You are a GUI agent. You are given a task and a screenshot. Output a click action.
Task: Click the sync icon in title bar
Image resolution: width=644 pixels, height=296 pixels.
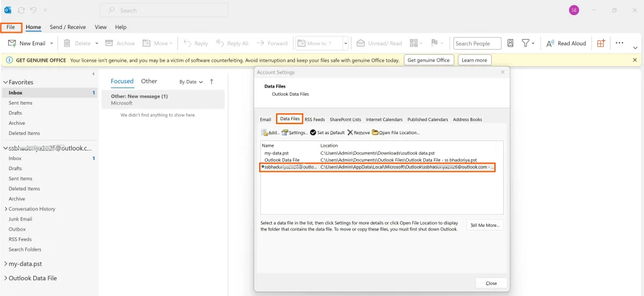click(x=21, y=10)
